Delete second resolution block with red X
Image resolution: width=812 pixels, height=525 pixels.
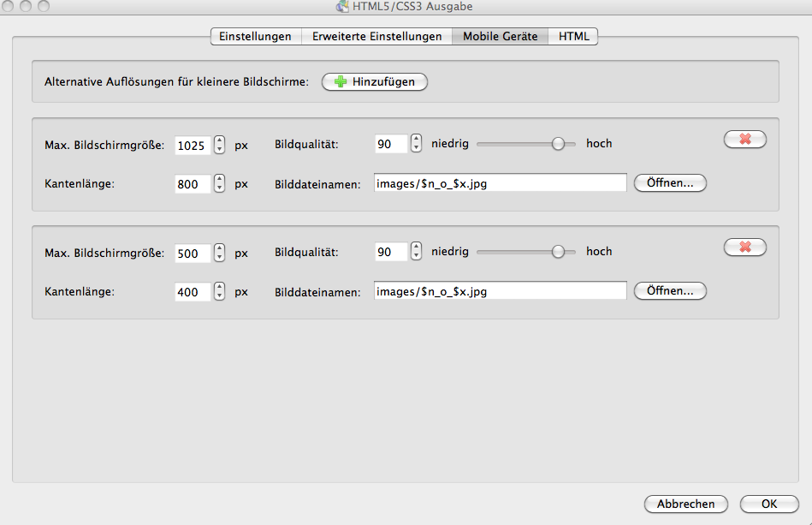(x=744, y=247)
